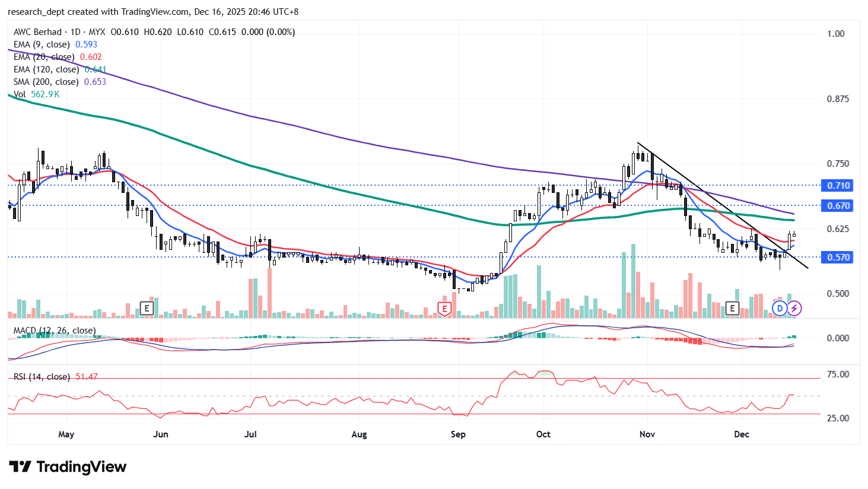Select the Vol indicator legend
The width and height of the screenshot is (868, 489).
pyautogui.click(x=20, y=94)
